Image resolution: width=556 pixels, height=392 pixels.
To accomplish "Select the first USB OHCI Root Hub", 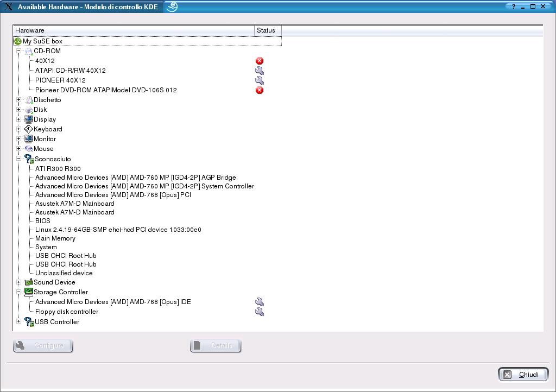I will coord(66,256).
